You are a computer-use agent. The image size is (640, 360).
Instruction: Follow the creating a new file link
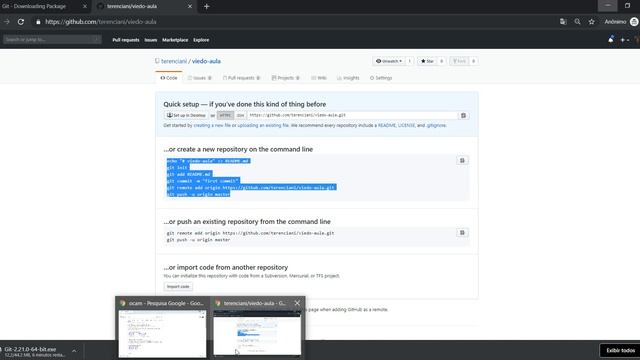212,126
